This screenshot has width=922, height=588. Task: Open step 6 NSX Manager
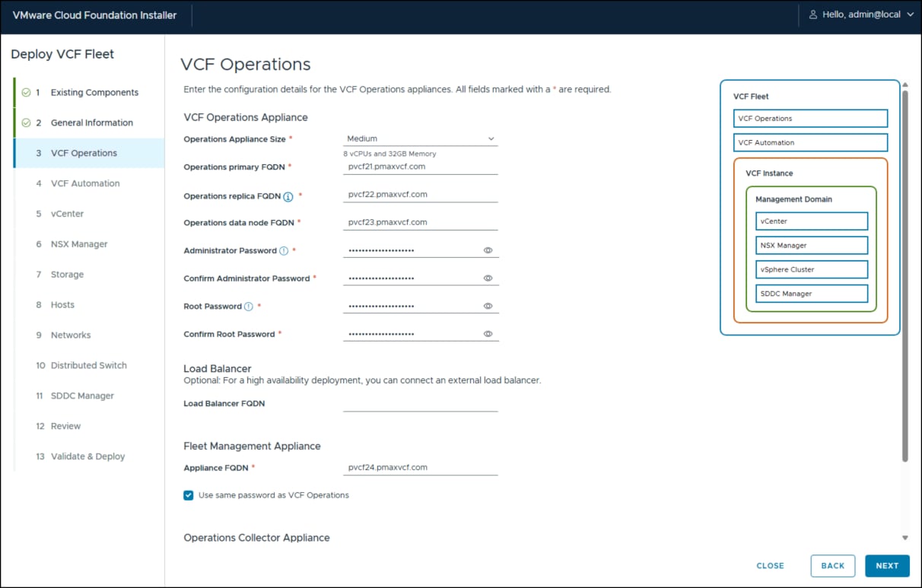[x=89, y=244]
